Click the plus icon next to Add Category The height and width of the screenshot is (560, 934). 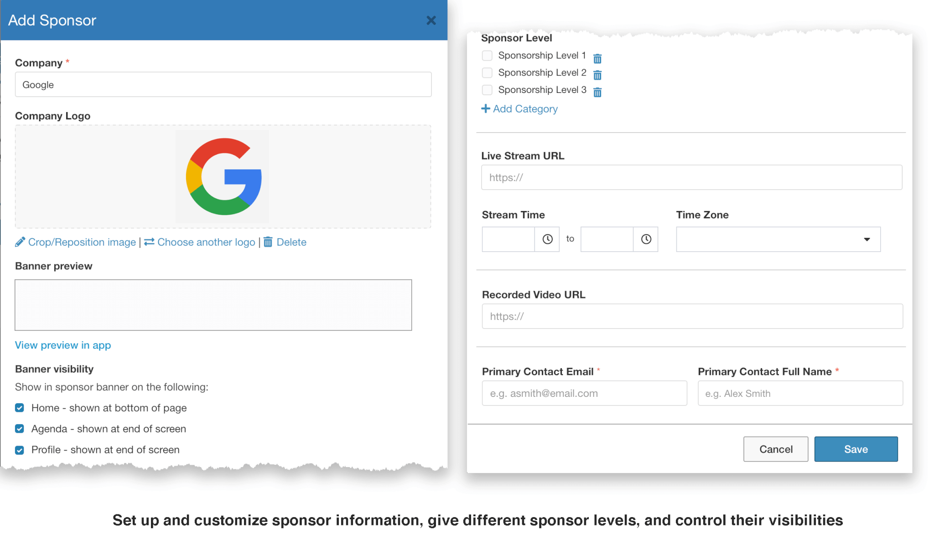tap(485, 109)
